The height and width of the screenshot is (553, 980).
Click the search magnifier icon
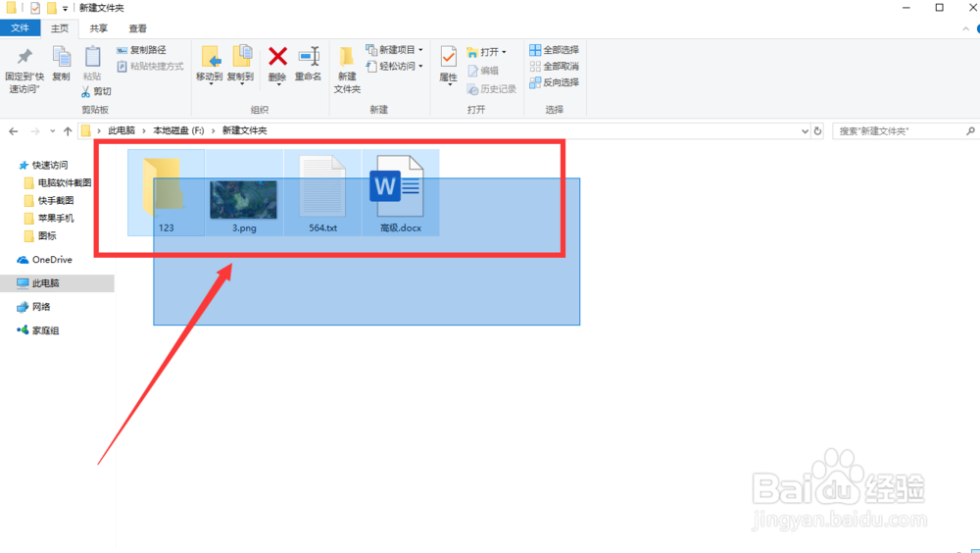pos(970,130)
